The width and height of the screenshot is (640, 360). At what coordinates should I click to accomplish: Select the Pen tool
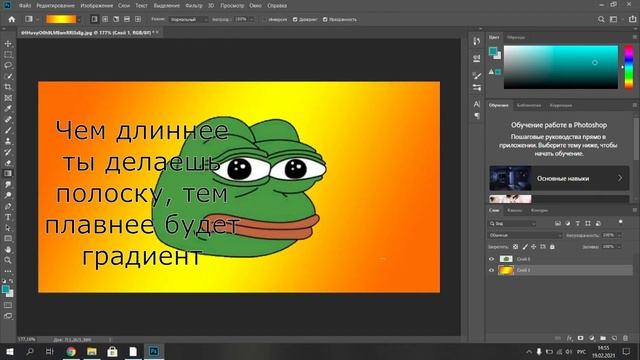8,206
